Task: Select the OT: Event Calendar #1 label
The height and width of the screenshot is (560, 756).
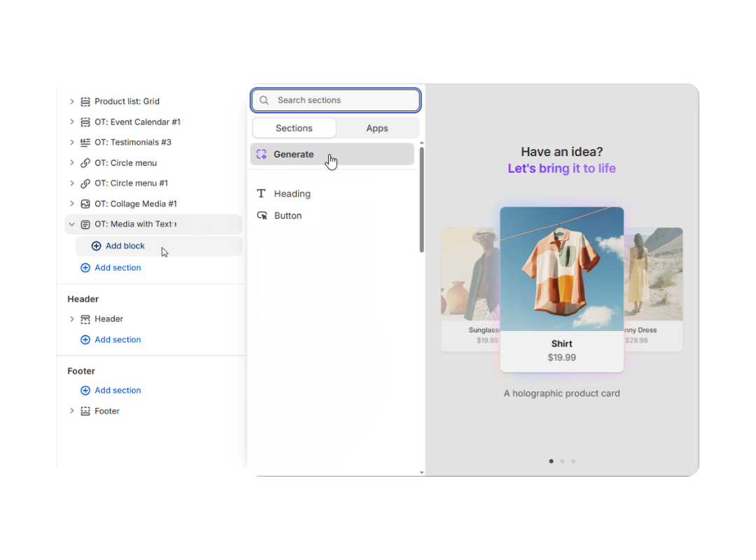Action: pos(137,122)
